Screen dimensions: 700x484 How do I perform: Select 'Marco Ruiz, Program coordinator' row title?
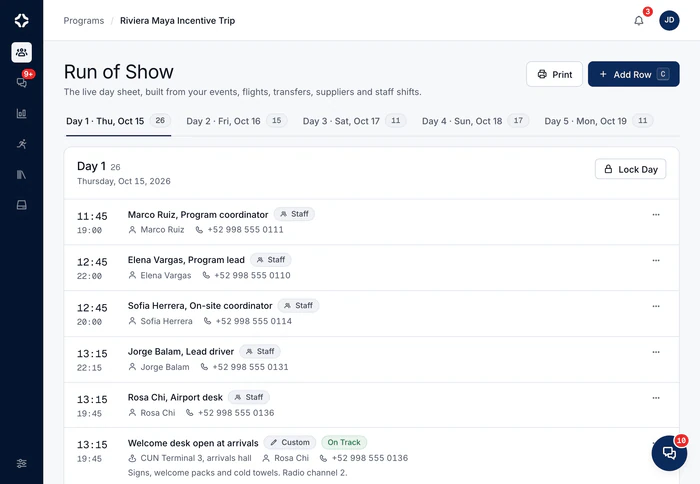point(198,215)
